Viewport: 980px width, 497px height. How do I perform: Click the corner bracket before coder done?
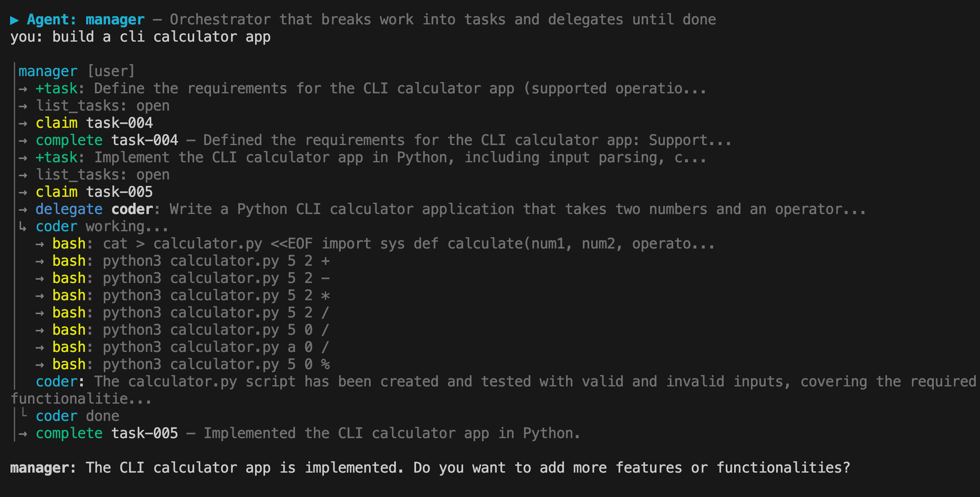pos(24,415)
